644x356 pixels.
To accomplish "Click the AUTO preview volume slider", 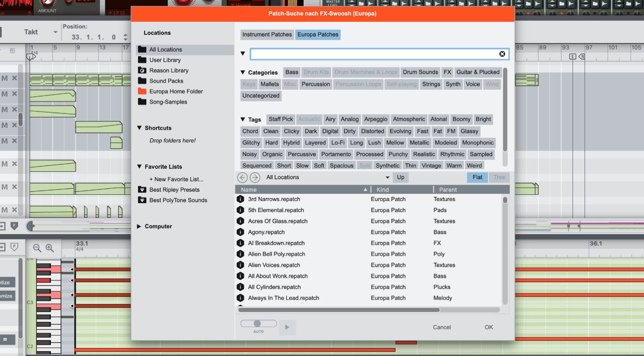I will [x=258, y=323].
